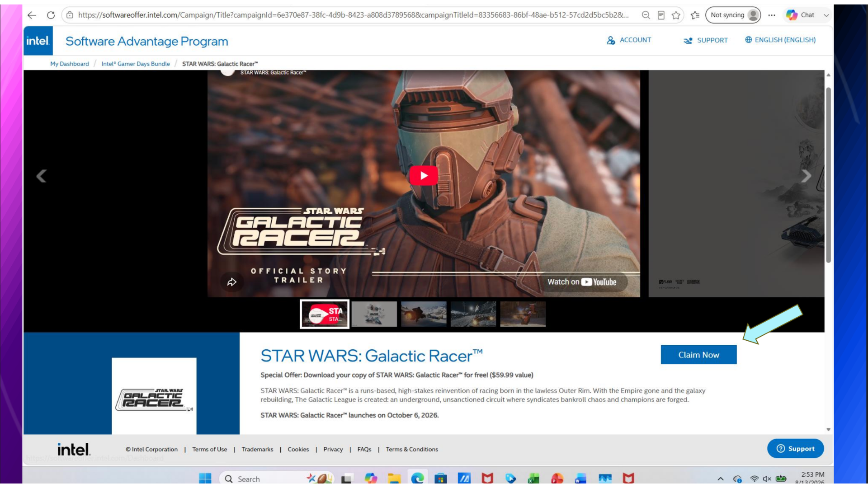868x488 pixels.
Task: Open the favorites list icon
Action: (x=695, y=15)
